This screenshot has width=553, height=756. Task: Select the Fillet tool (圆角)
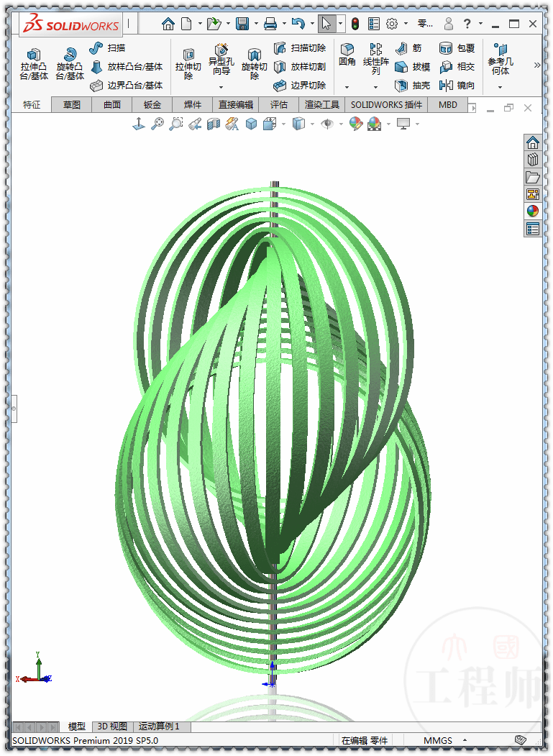click(x=347, y=55)
